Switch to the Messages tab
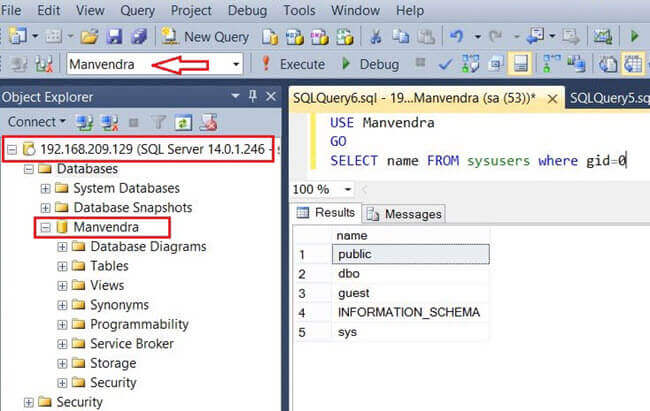650x411 pixels. tap(405, 214)
